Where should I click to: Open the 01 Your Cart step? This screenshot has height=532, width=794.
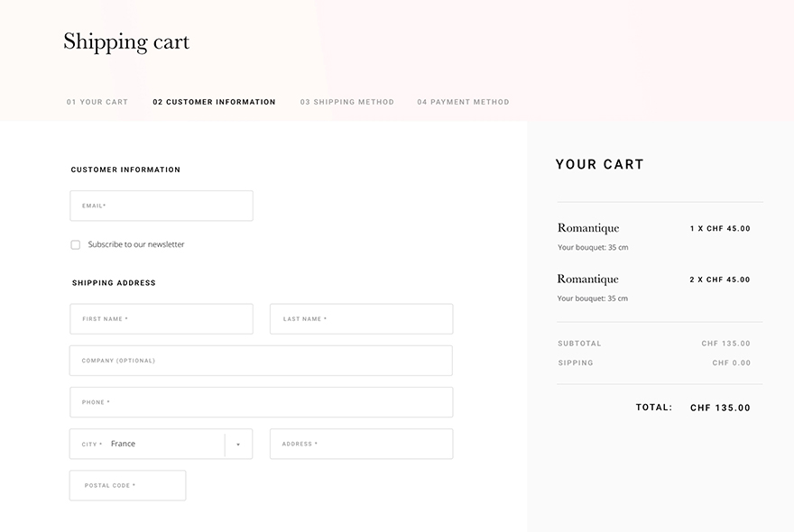[97, 102]
